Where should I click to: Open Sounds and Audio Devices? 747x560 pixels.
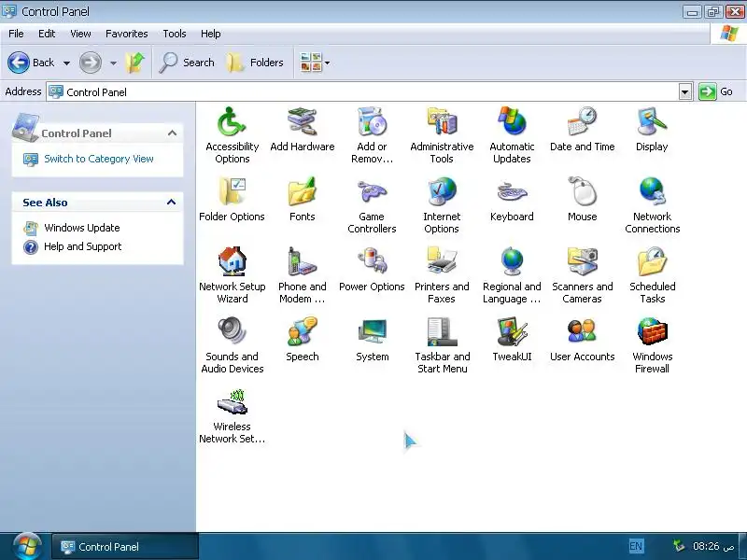pos(232,344)
